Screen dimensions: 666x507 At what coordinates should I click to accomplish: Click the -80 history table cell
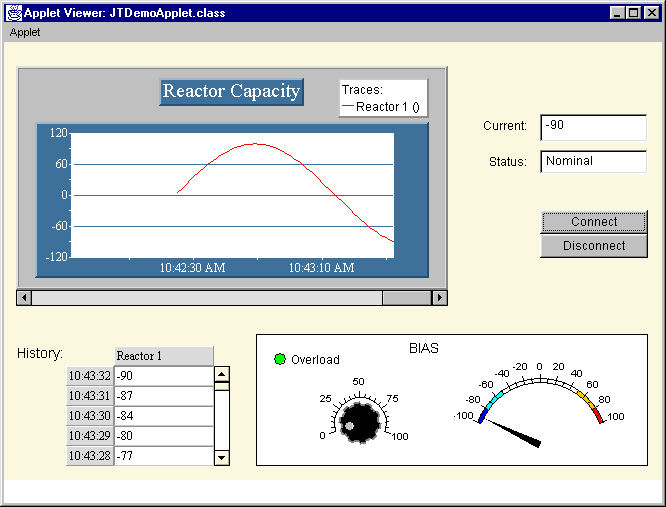click(x=164, y=436)
